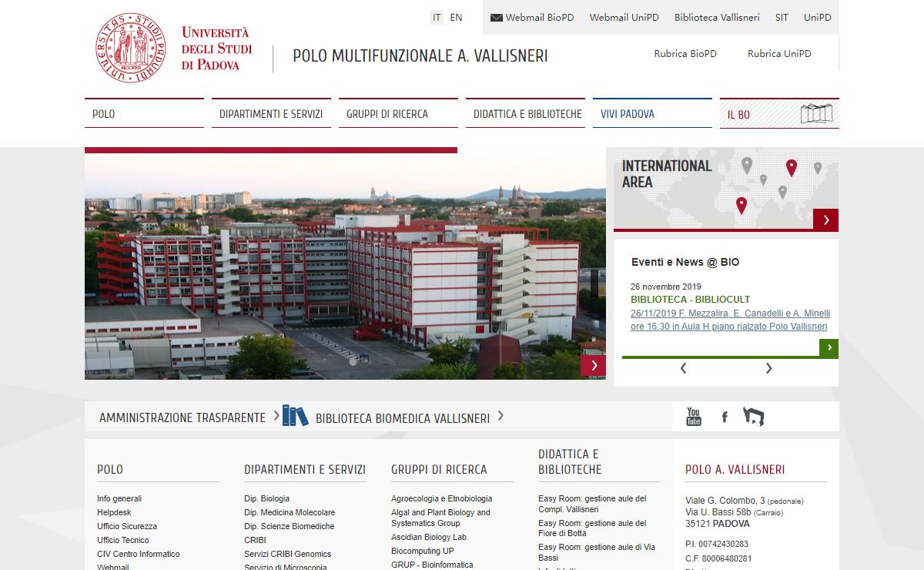Open Biocomputing UP link
This screenshot has width=924, height=570.
pos(423,551)
